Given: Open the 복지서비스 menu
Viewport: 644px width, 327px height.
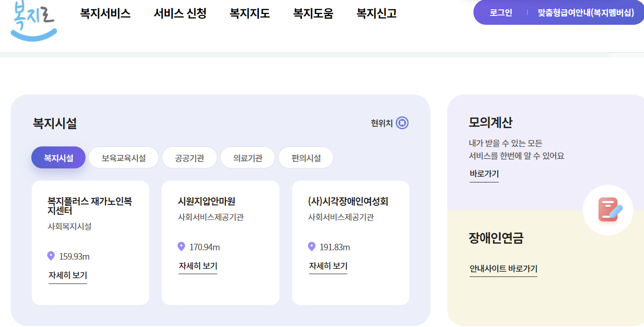Looking at the screenshot, I should click(x=105, y=14).
